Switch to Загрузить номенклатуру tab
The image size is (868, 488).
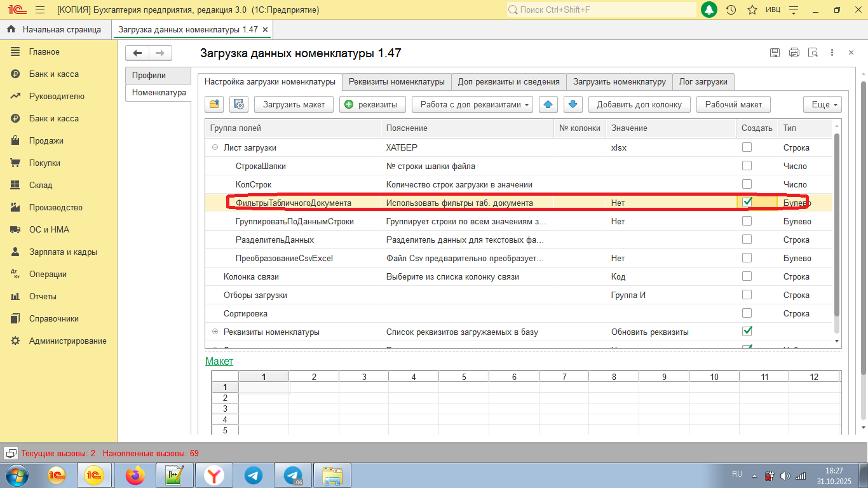tap(620, 81)
